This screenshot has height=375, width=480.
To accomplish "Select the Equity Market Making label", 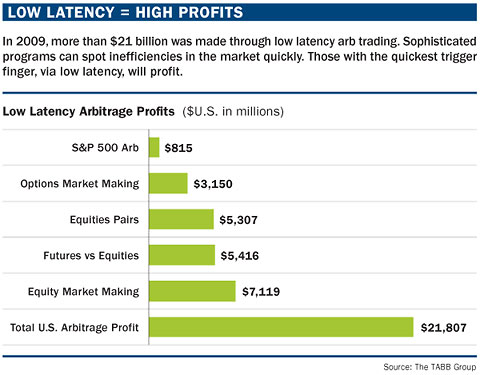I will [x=84, y=292].
